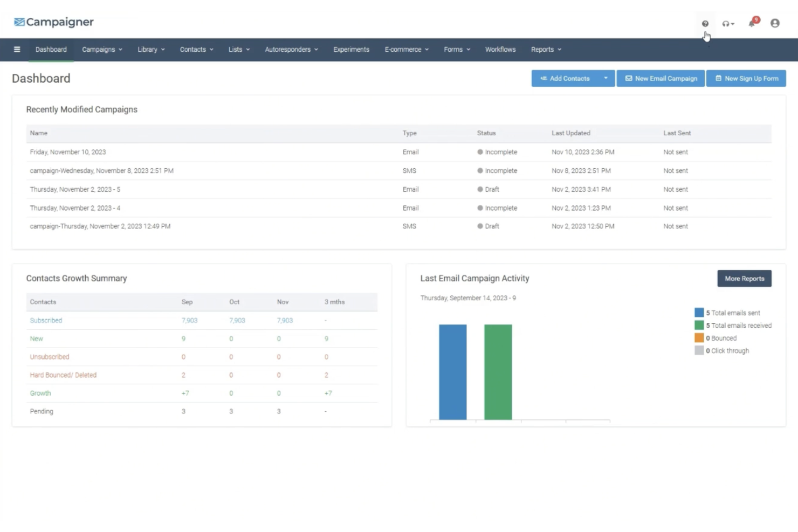Click the green emails received chart bar

(x=498, y=372)
